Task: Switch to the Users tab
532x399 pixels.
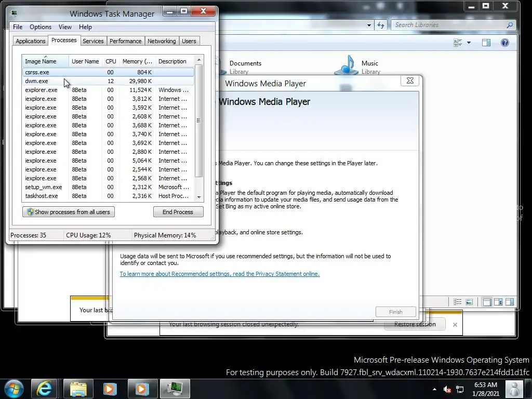Action: coord(189,41)
